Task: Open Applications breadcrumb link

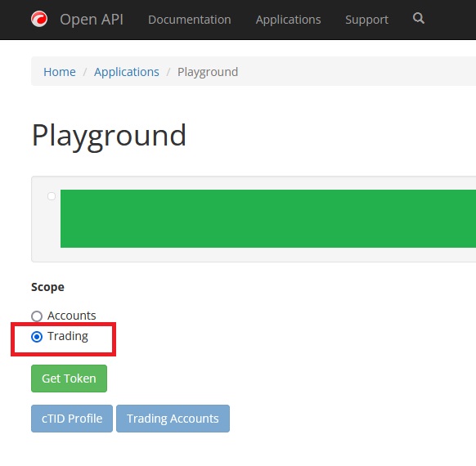Action: [127, 72]
